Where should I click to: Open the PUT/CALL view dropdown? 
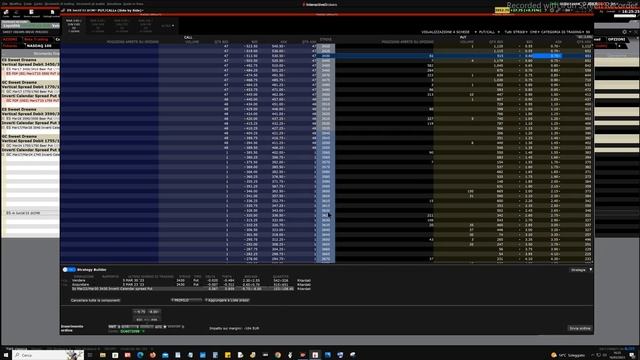[x=489, y=32]
